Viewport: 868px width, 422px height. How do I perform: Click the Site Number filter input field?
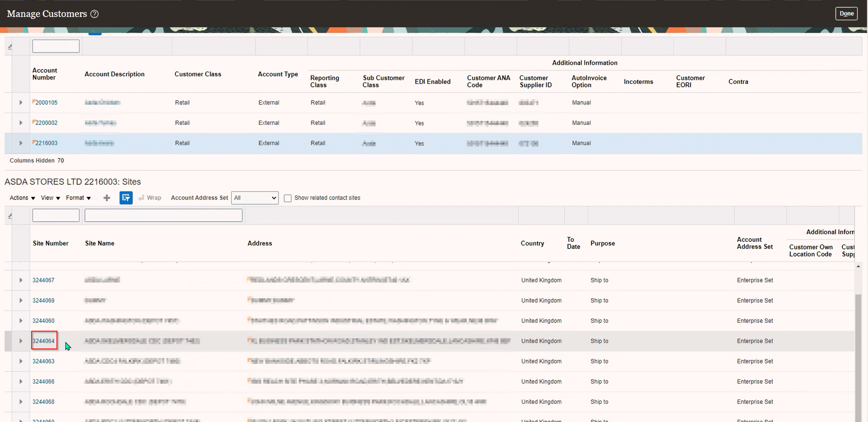[55, 215]
